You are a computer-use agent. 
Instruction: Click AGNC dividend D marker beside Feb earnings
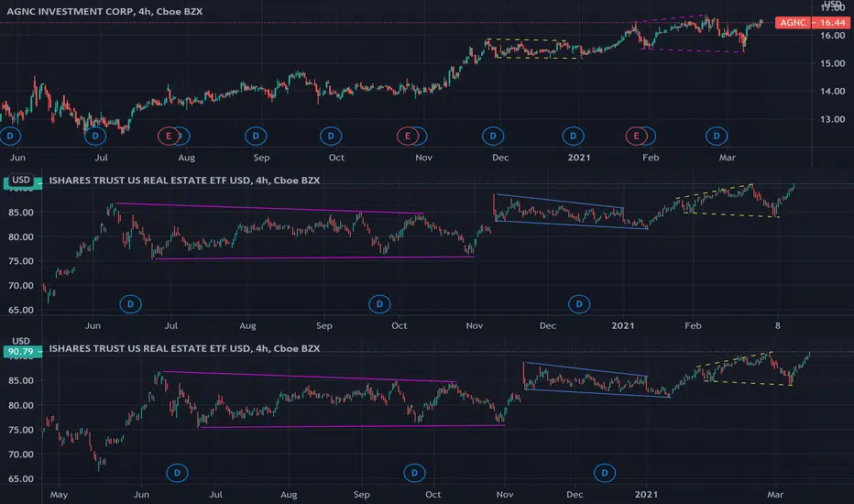coord(651,137)
